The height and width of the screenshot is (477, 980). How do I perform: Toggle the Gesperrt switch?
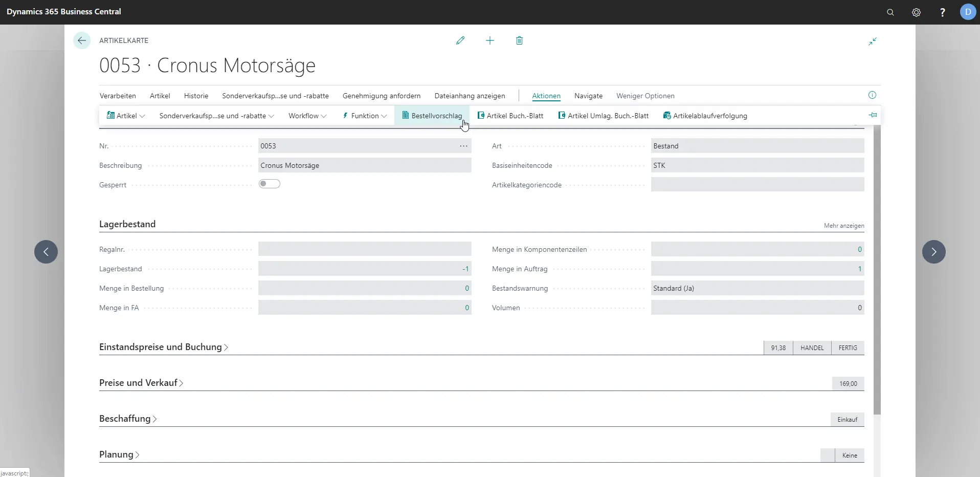point(270,184)
